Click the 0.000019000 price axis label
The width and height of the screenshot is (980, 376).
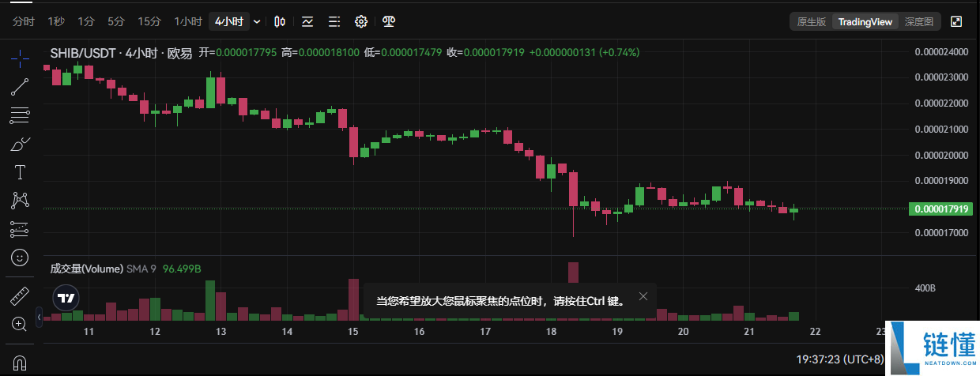click(x=940, y=181)
